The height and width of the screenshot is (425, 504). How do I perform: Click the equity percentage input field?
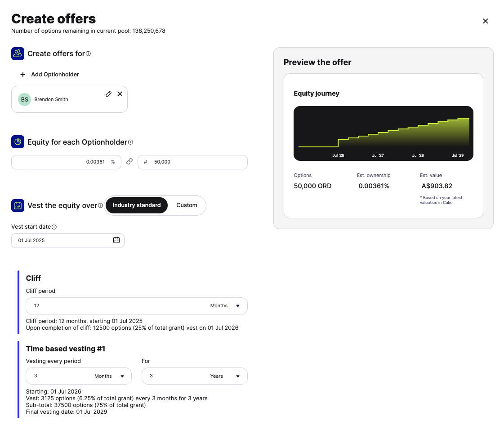[66, 162]
